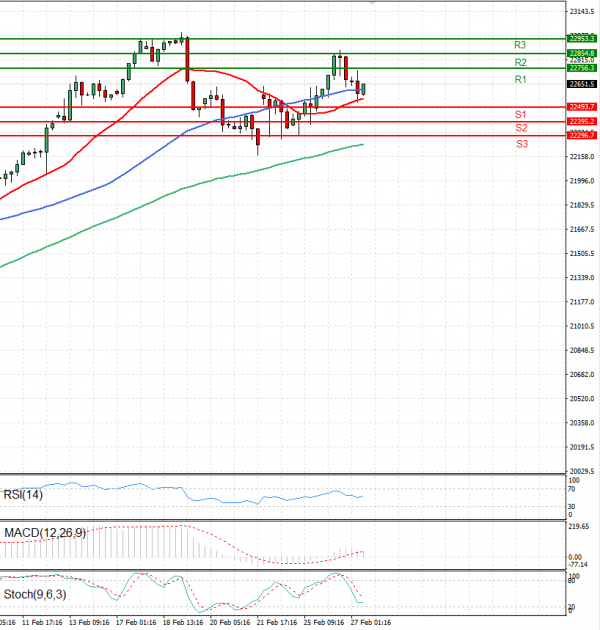Viewport: 600px width, 630px height.
Task: Click the MACD(12,26,9) indicator label
Action: click(45, 533)
